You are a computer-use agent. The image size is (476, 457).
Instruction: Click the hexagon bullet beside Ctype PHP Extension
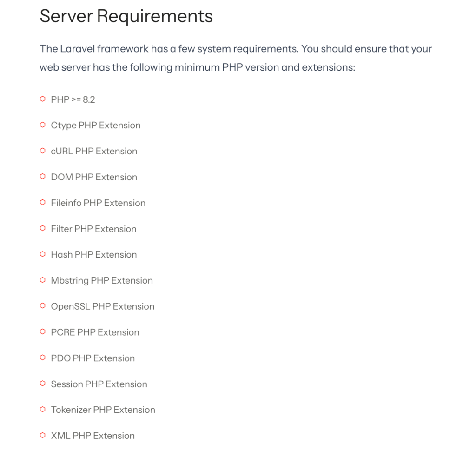click(x=42, y=125)
